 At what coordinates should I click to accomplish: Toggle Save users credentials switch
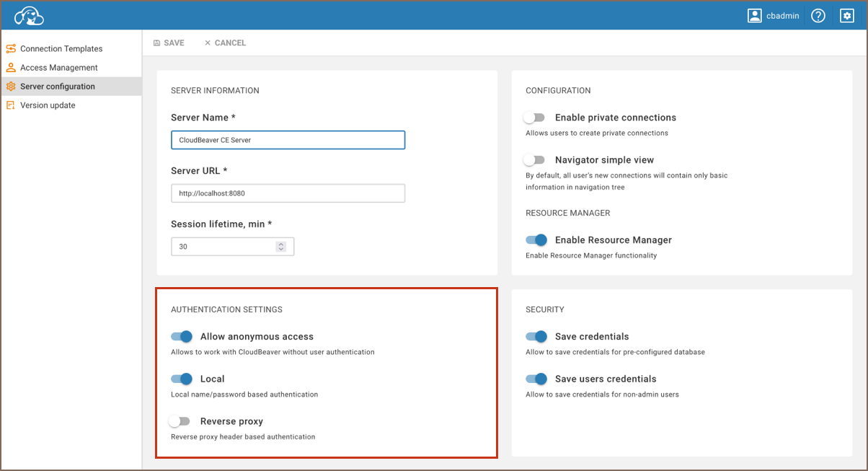(x=536, y=379)
